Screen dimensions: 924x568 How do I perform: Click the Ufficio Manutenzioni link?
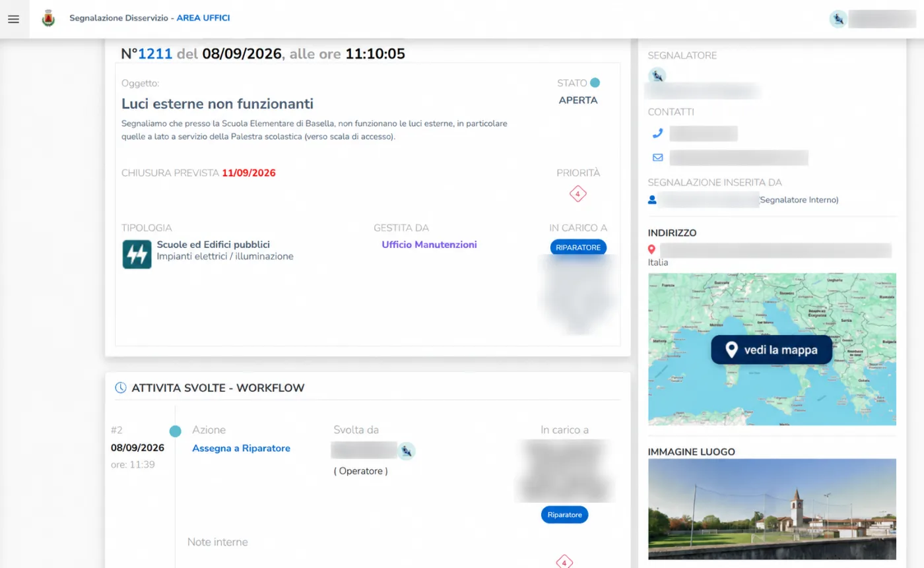429,245
